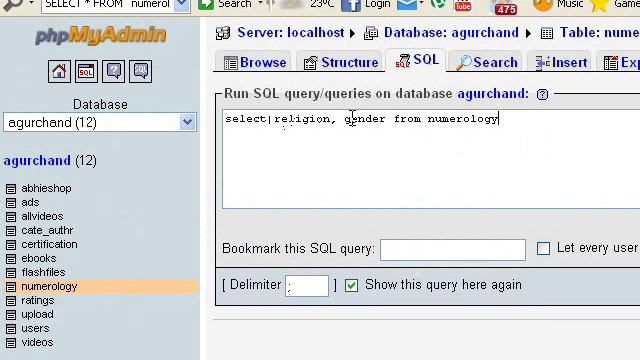Click table icon beside ratings
The height and width of the screenshot is (360, 640).
(11, 301)
